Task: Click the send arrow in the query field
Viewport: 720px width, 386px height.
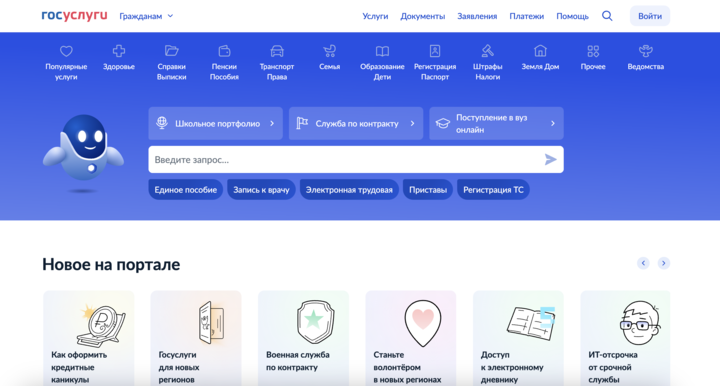Action: pos(550,160)
